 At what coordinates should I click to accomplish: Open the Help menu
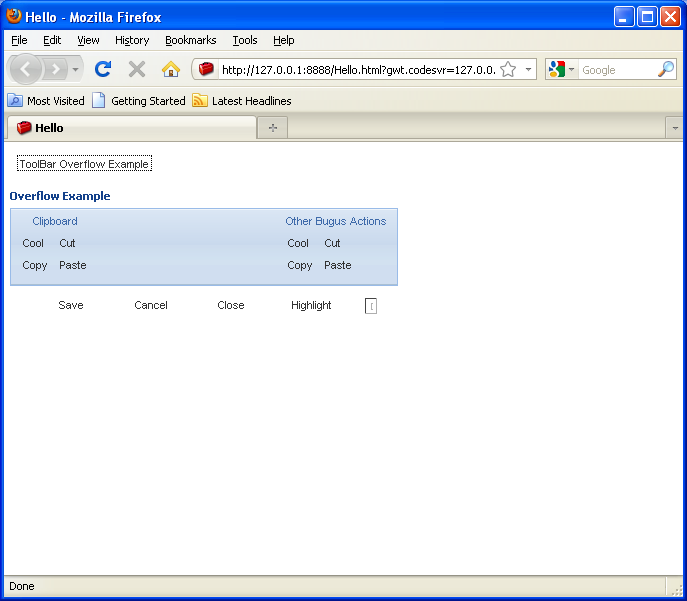pos(283,40)
